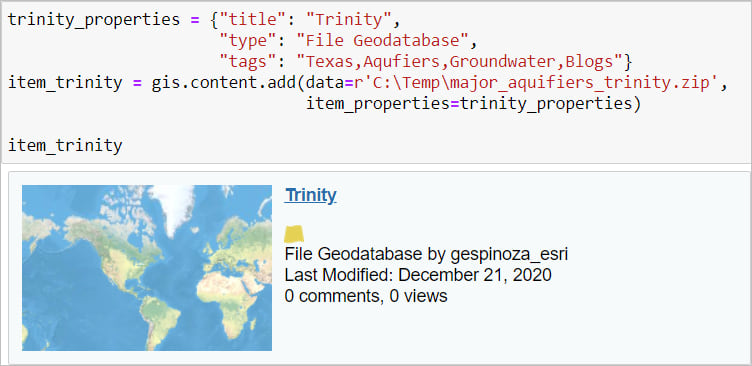The width and height of the screenshot is (752, 366).
Task: Place cursor on trinity_properties variable definition
Action: (94, 20)
